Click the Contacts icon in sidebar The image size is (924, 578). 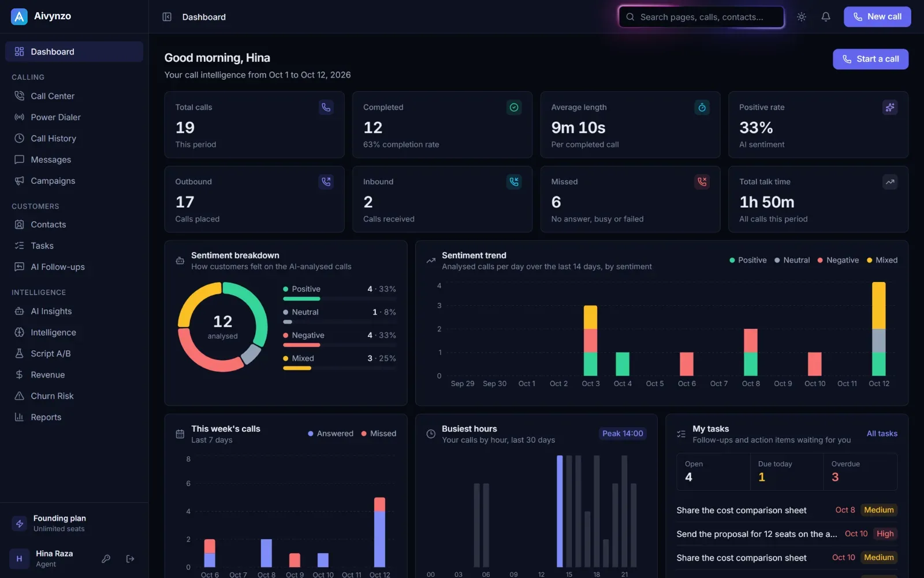click(x=19, y=224)
